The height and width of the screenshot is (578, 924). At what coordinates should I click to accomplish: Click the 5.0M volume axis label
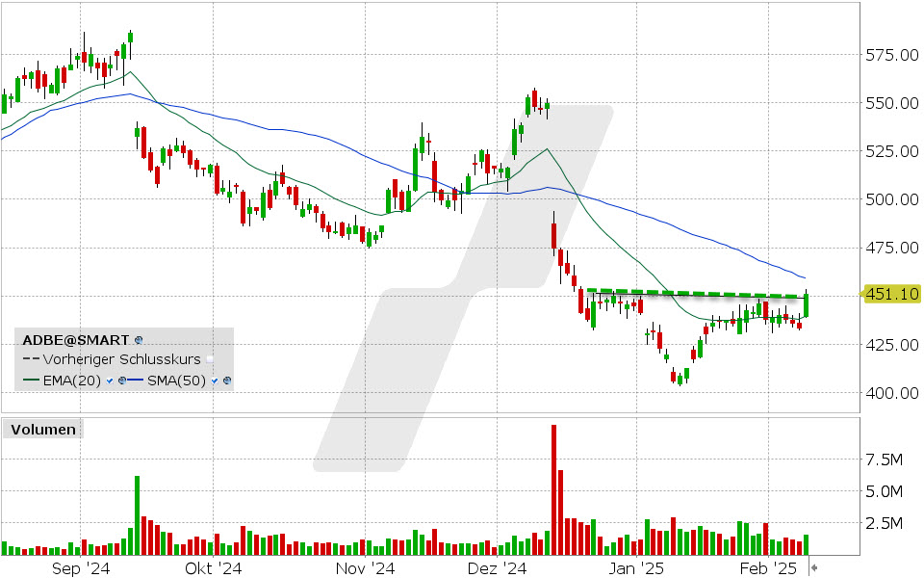(x=884, y=491)
